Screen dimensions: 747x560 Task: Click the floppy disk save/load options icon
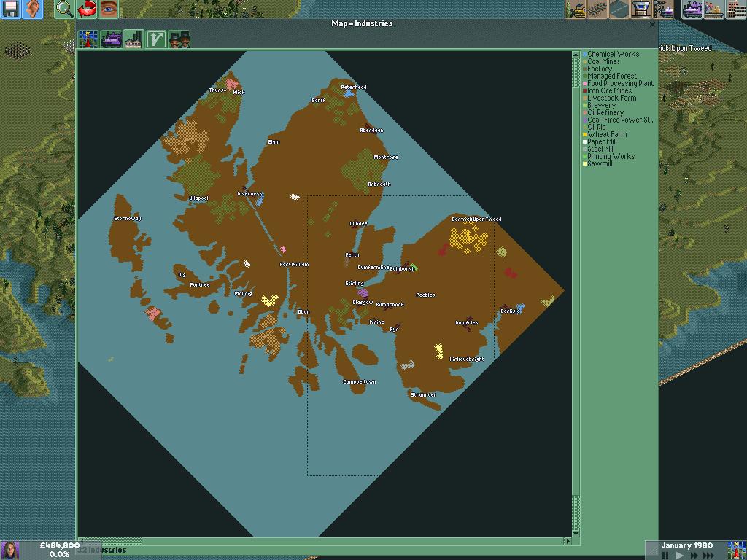[11, 9]
